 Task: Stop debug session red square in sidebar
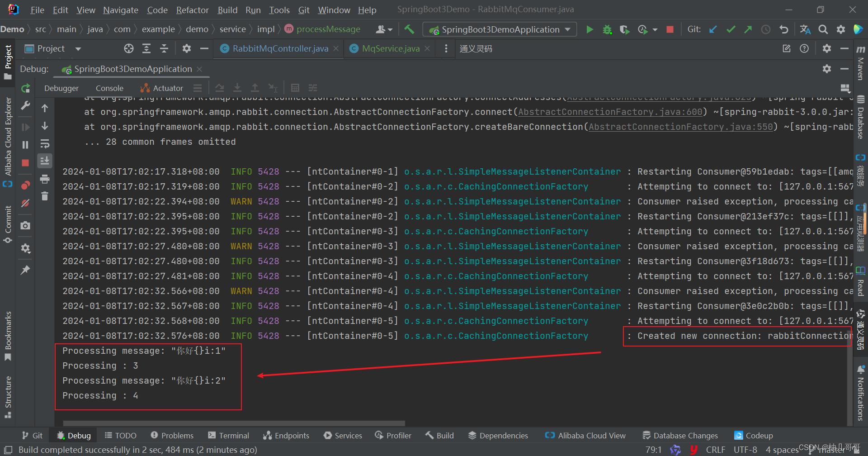tap(25, 163)
